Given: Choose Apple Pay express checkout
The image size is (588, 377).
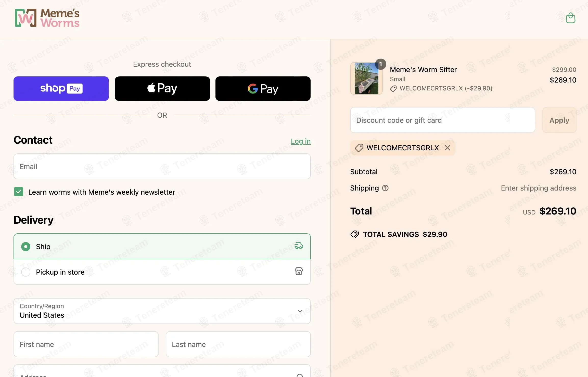Looking at the screenshot, I should point(162,89).
